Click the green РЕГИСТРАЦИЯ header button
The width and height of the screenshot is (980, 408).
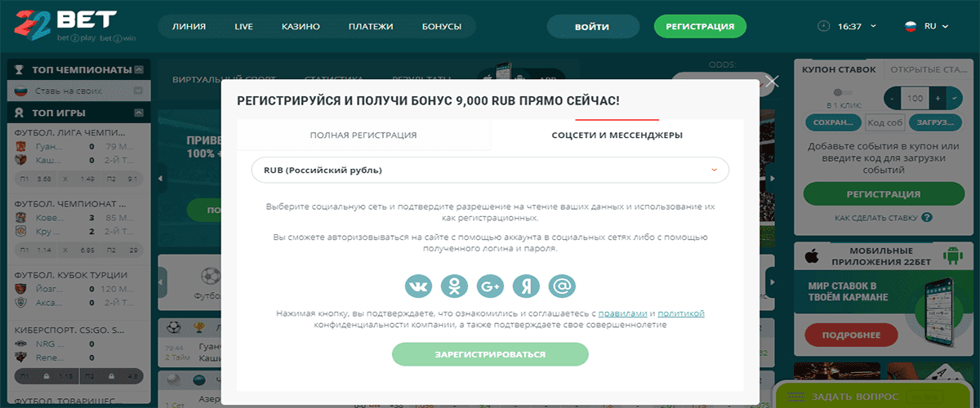point(700,27)
